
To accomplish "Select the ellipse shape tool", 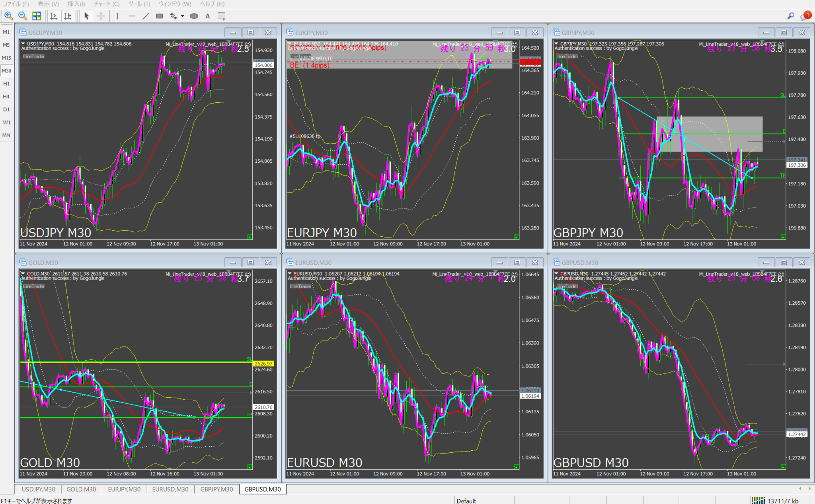I will (x=194, y=16).
